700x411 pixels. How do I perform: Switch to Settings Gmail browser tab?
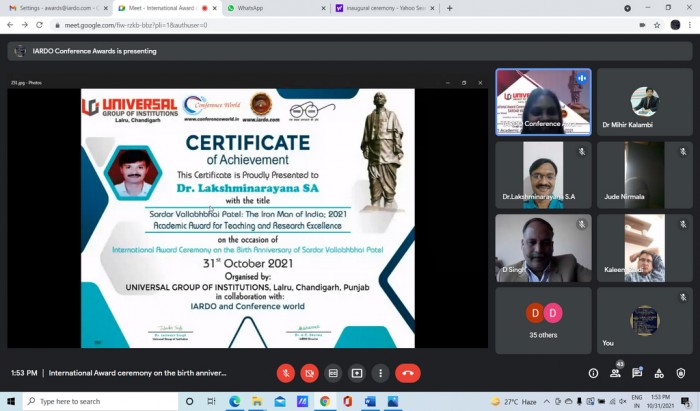coord(58,8)
